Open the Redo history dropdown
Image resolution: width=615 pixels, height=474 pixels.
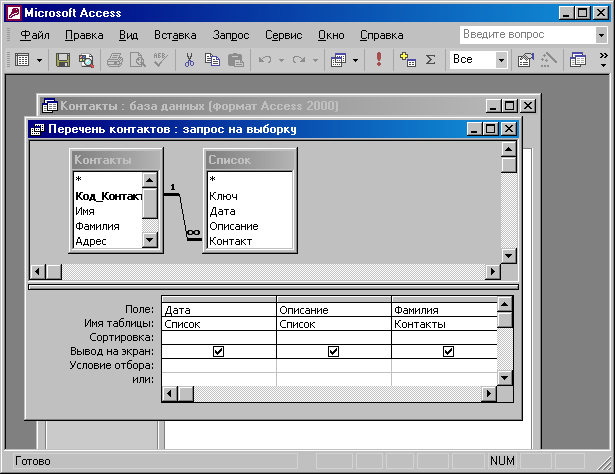point(315,60)
